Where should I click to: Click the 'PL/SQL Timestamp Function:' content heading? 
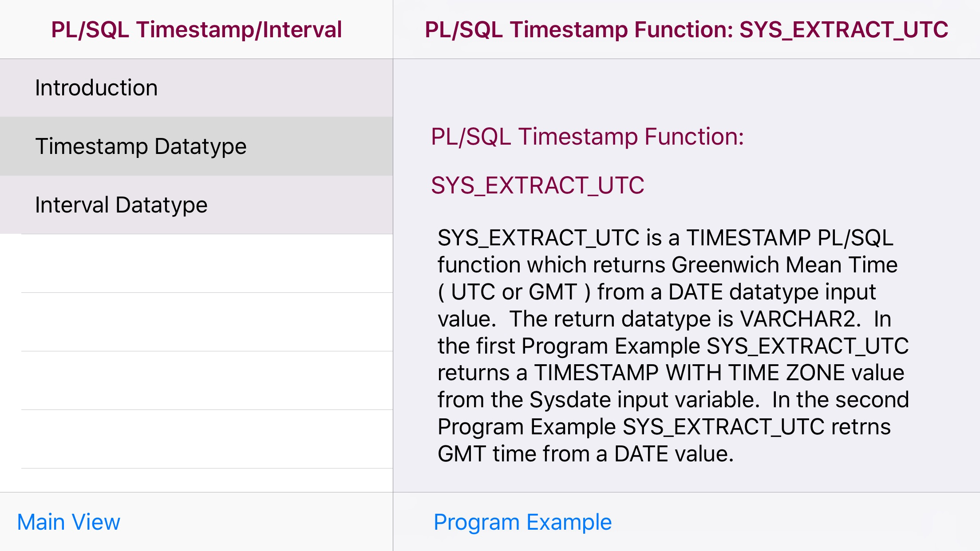point(587,137)
